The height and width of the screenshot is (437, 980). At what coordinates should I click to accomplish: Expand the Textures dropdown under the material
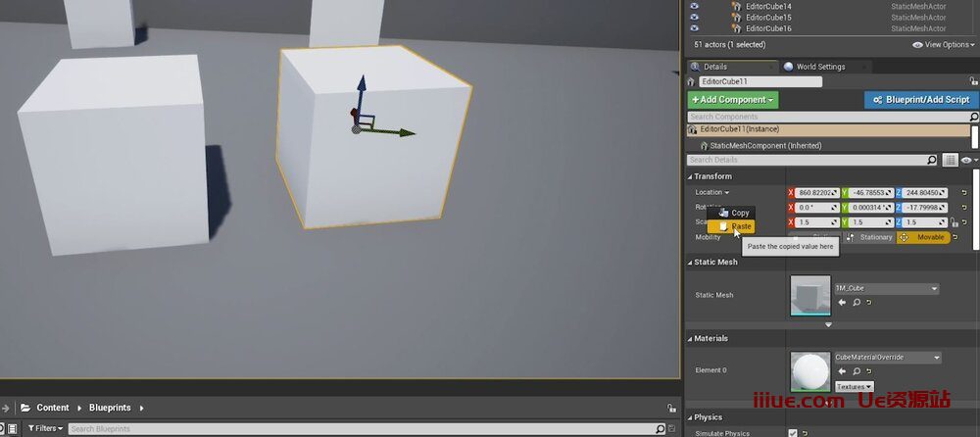(854, 387)
